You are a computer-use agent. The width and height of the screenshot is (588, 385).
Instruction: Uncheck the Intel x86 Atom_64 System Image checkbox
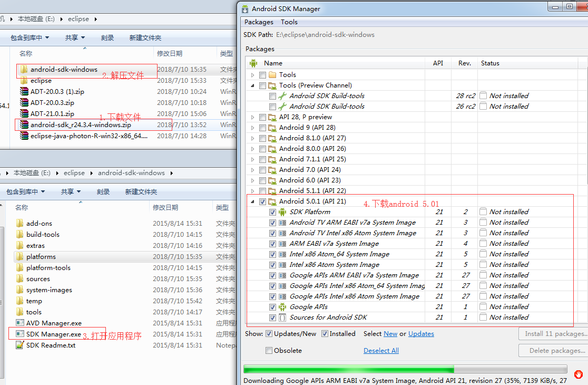272,254
